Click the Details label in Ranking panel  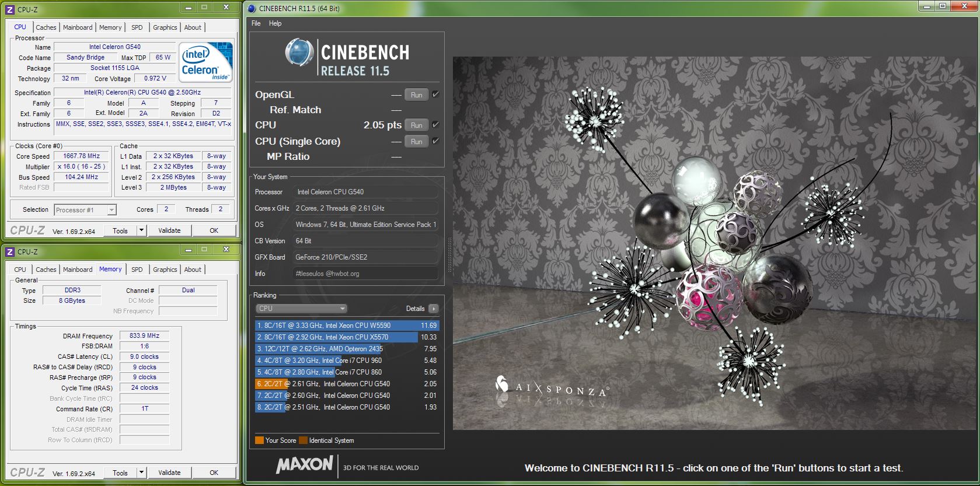415,309
